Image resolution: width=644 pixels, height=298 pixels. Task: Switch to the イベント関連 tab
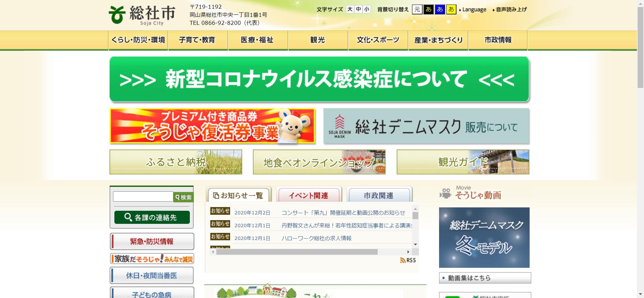(309, 195)
